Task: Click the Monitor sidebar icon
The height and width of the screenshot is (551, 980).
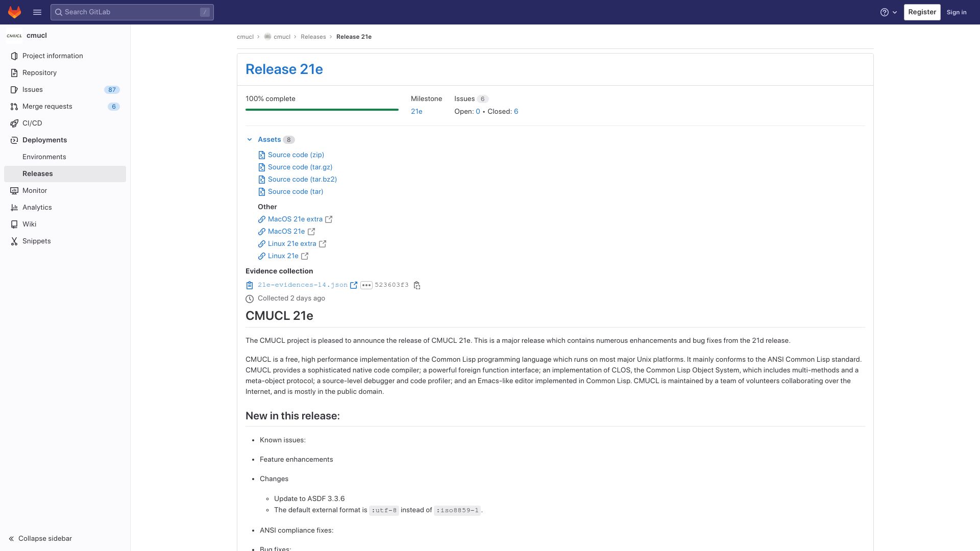Action: coord(14,191)
